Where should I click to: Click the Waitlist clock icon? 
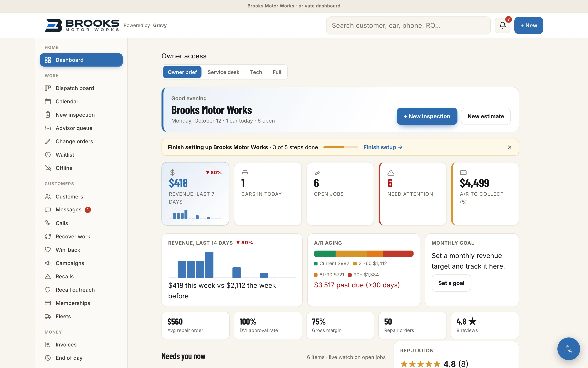click(48, 155)
